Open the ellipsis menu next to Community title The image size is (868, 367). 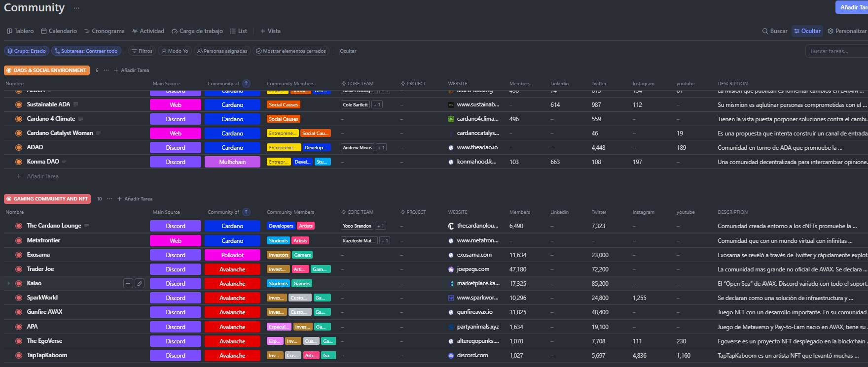coord(76,8)
